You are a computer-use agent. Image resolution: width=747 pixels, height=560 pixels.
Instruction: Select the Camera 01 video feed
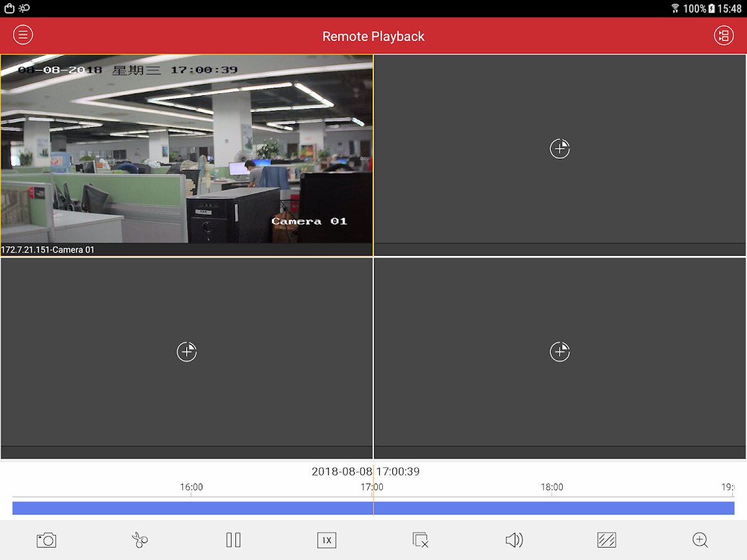pyautogui.click(x=187, y=149)
